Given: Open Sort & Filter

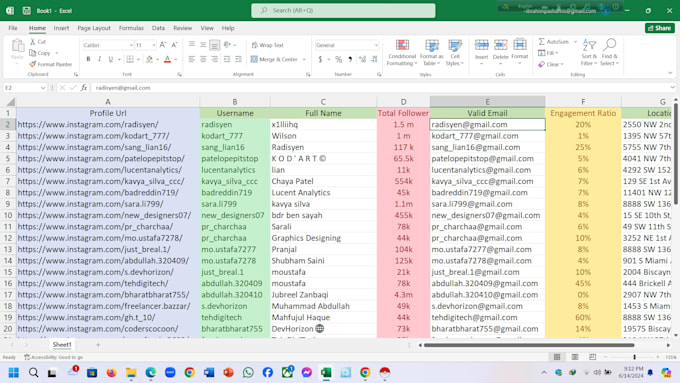Looking at the screenshot, I should pyautogui.click(x=589, y=52).
